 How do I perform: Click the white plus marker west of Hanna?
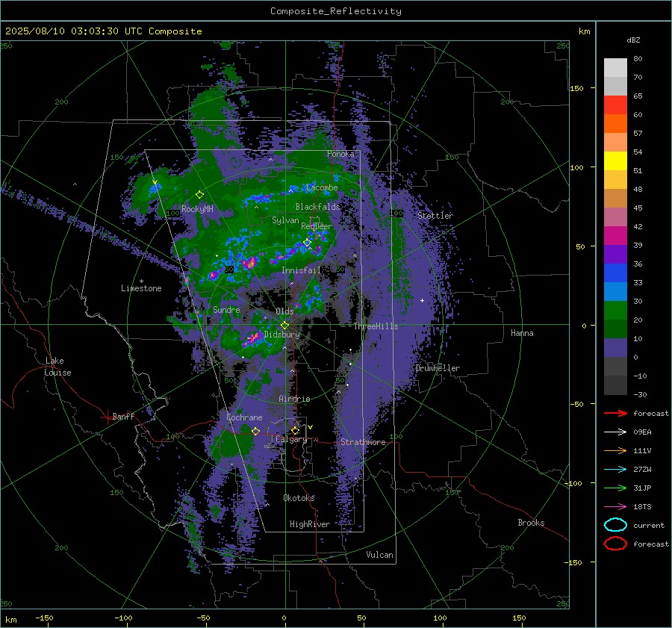[422, 300]
